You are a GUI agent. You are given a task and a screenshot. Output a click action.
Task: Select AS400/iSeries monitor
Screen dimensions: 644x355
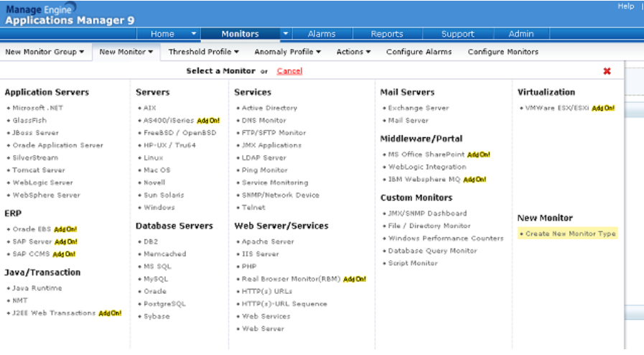pos(169,121)
